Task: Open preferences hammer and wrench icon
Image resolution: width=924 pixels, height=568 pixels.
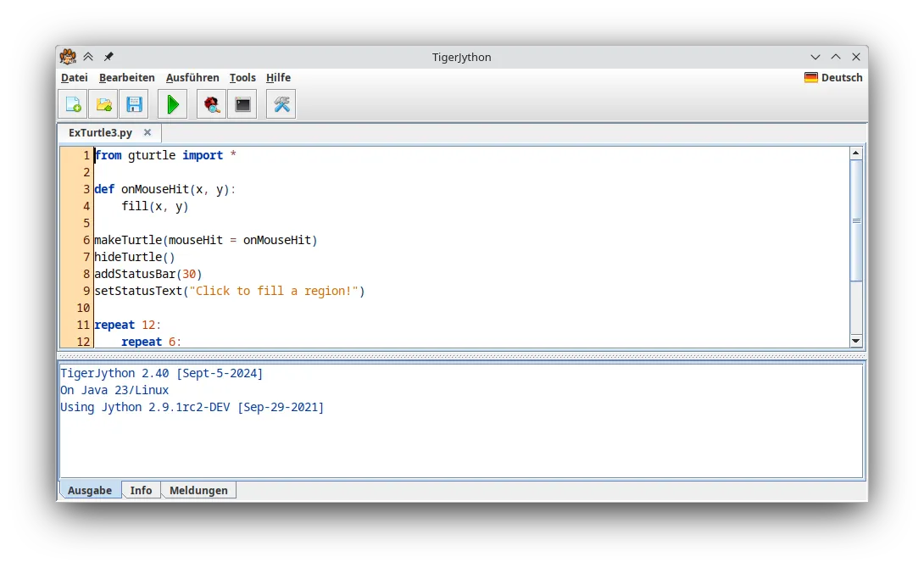Action: coord(281,104)
